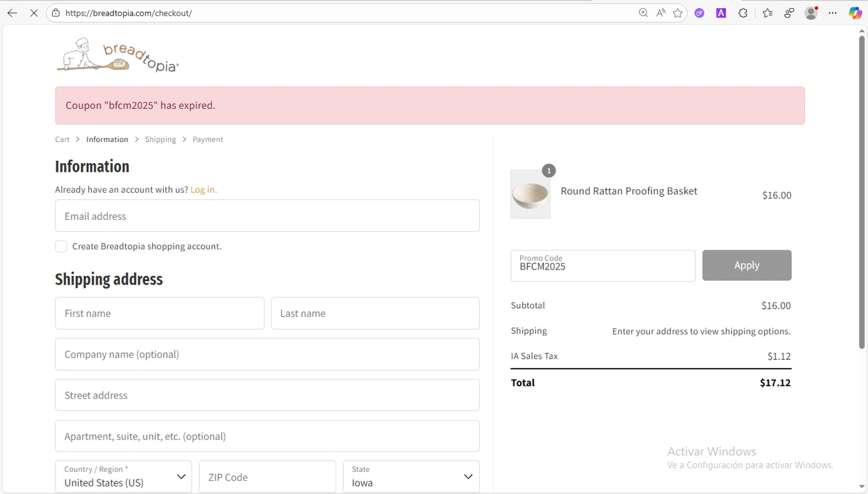Focus the Email address field
The height and width of the screenshot is (494, 868).
click(x=267, y=216)
